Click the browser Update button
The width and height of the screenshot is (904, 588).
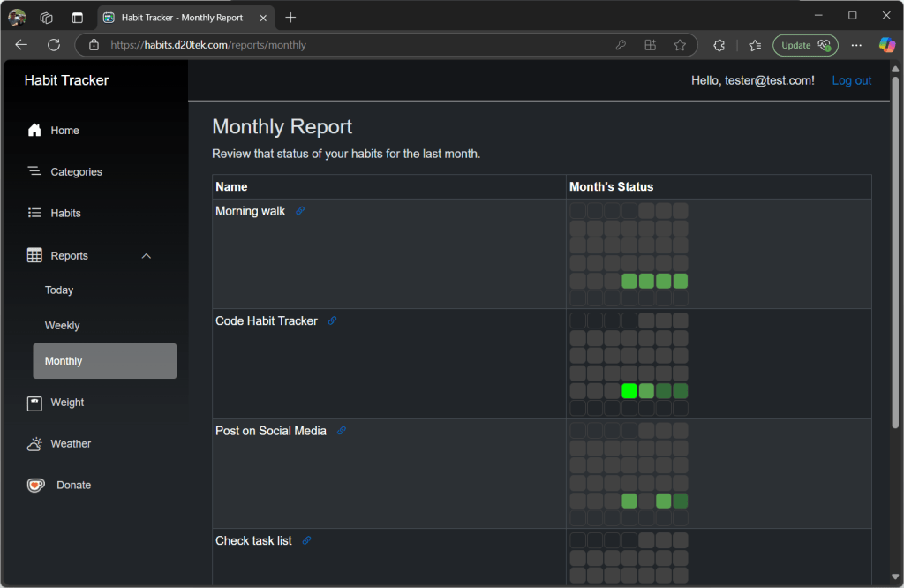tap(804, 45)
